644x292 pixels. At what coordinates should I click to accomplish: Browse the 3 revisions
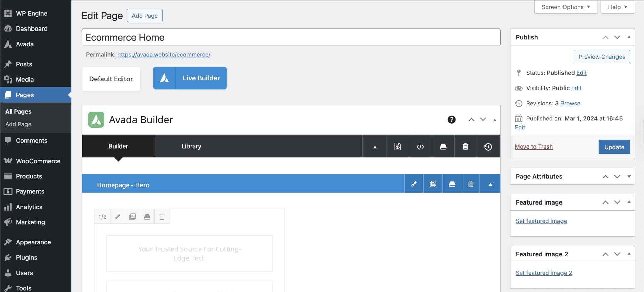(x=570, y=103)
